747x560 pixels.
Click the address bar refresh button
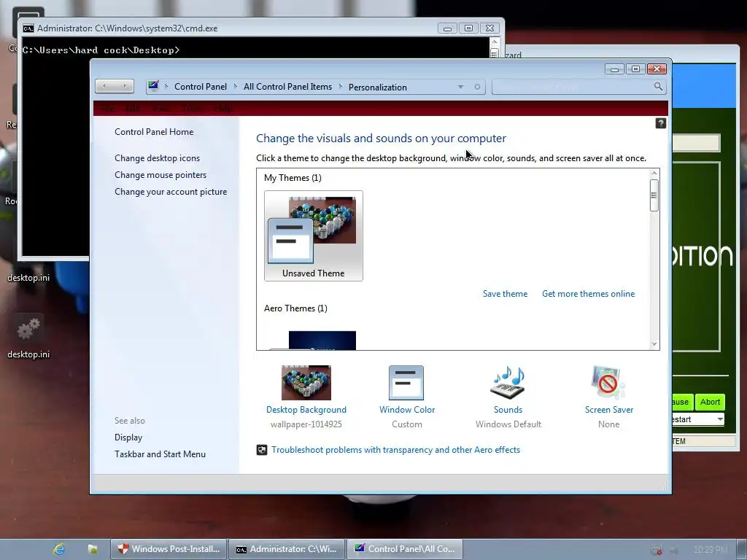[x=477, y=87]
